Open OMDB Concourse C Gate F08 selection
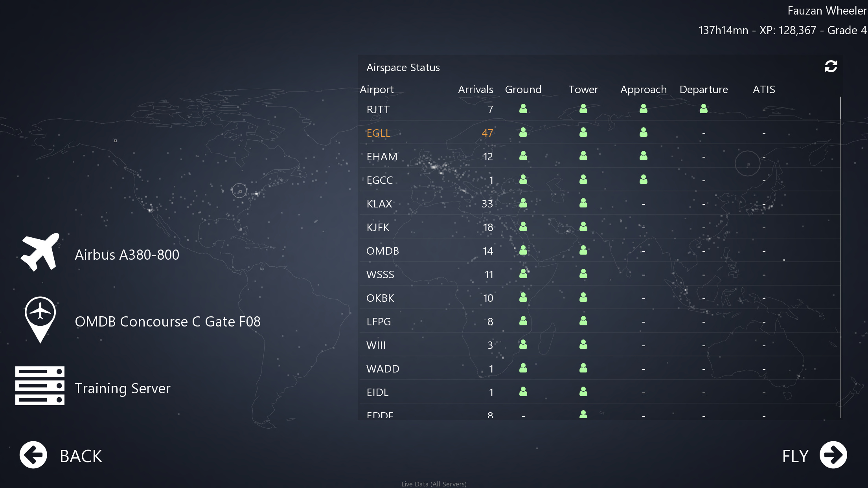The image size is (868, 488). [x=167, y=322]
